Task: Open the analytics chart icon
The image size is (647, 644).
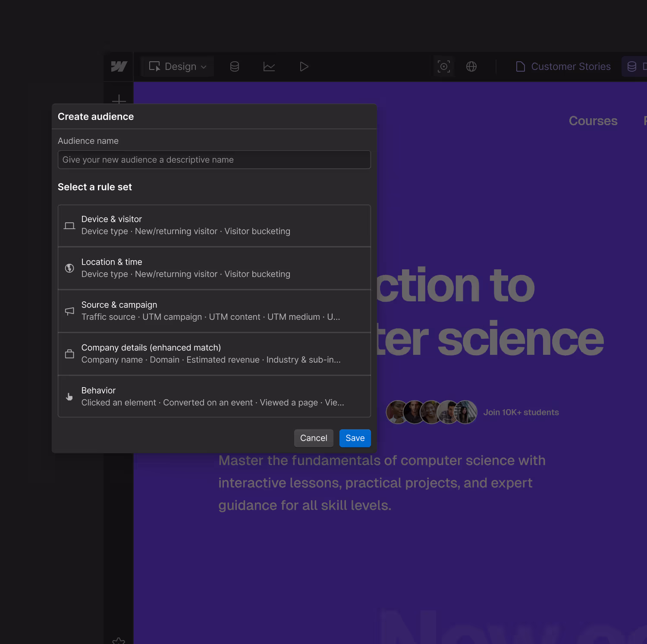Action: [269, 66]
